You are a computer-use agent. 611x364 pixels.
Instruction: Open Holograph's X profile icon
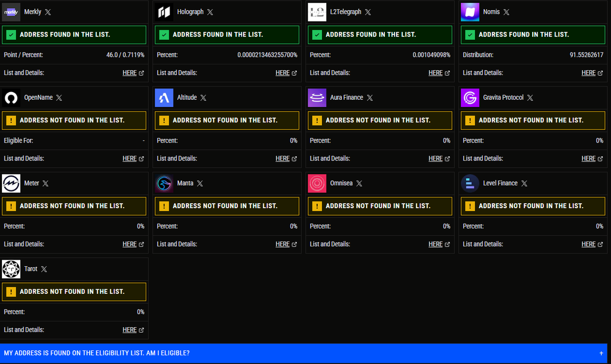pos(210,12)
